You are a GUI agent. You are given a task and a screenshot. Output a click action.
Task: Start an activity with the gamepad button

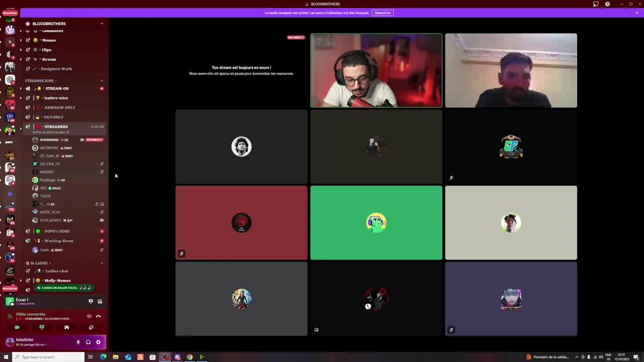[66, 327]
